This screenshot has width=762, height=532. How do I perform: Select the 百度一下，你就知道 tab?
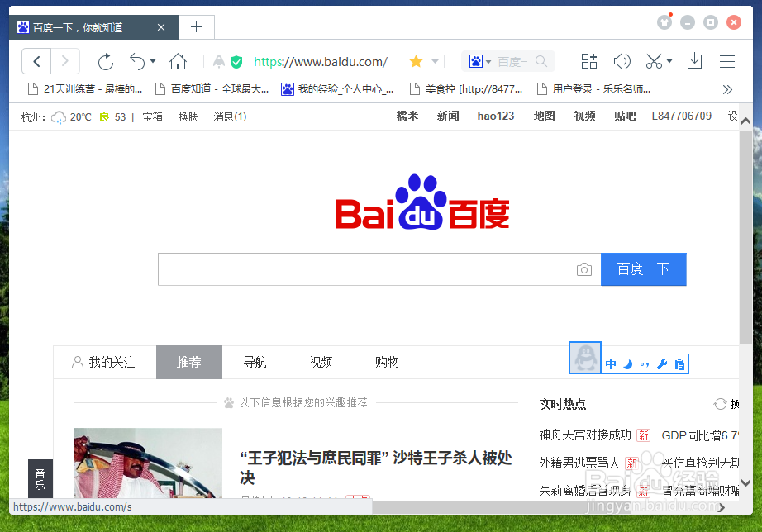click(x=93, y=27)
